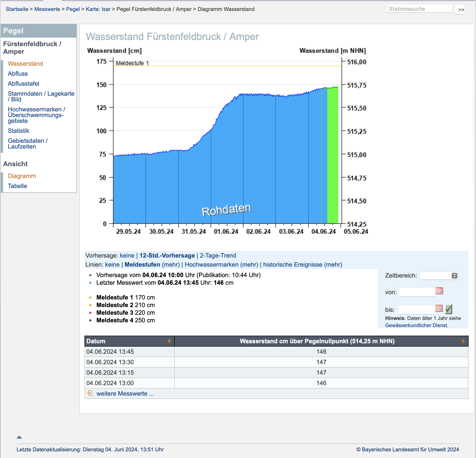The width and height of the screenshot is (476, 458).
Task: Click the weitere Messwerte page icon
Action: (x=90, y=393)
